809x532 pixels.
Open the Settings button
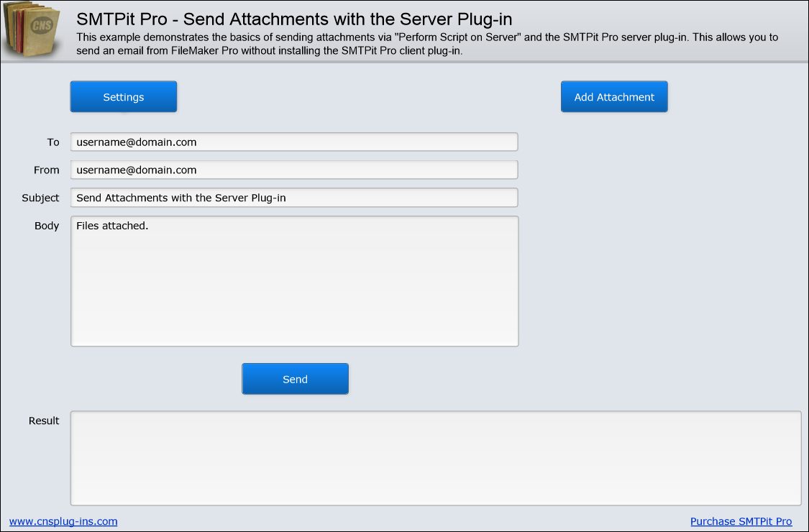coord(123,96)
